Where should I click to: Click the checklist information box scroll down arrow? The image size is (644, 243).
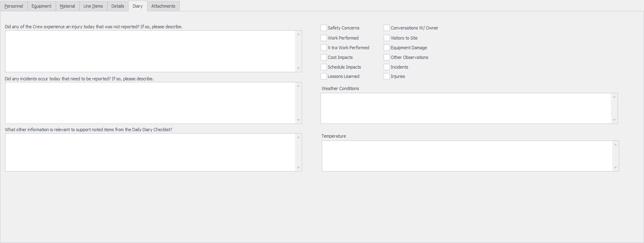click(298, 168)
